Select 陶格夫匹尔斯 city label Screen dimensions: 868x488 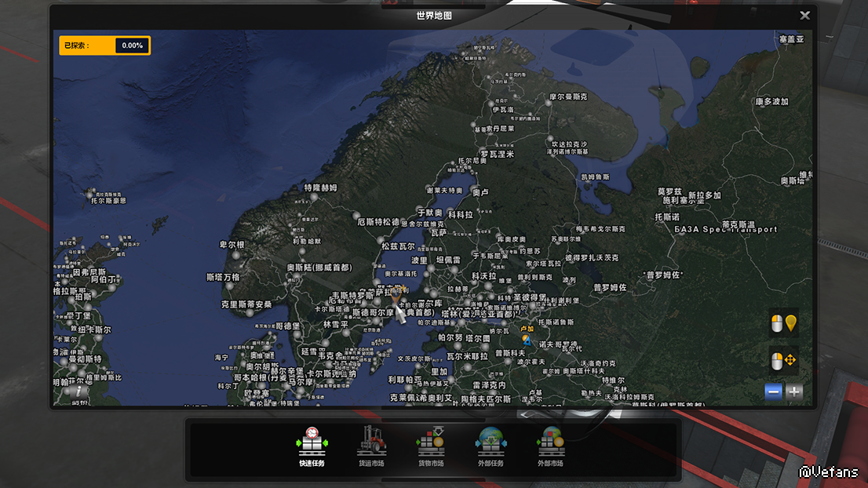coord(486,399)
